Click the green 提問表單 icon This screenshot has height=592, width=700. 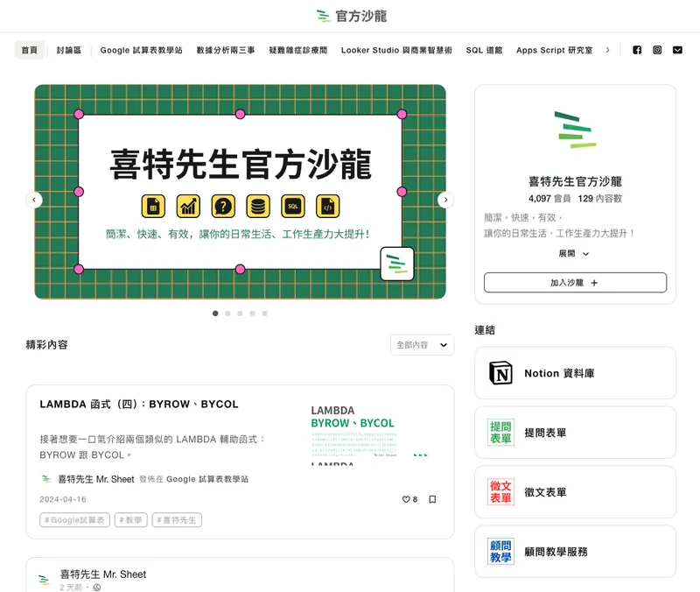[x=500, y=433]
